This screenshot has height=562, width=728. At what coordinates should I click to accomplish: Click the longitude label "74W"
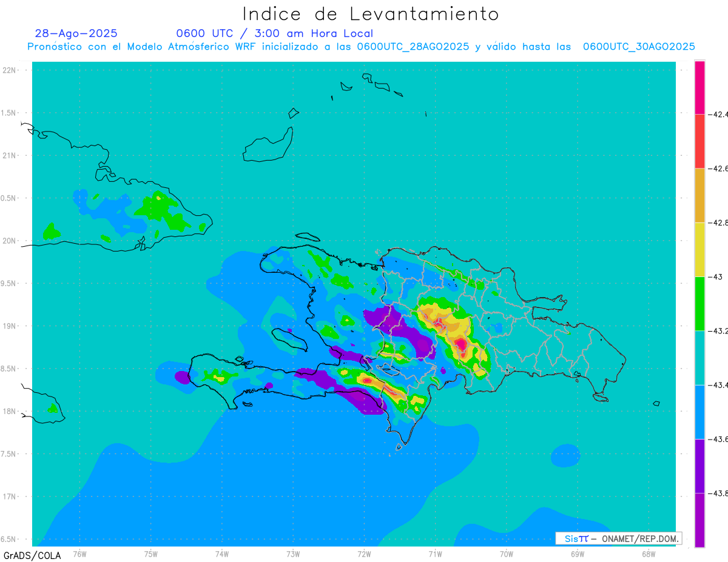pos(222,554)
